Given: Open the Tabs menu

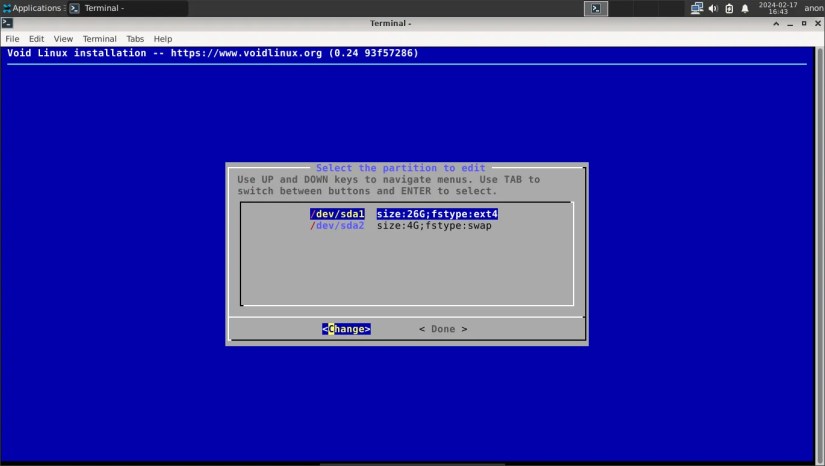Looking at the screenshot, I should click(135, 39).
